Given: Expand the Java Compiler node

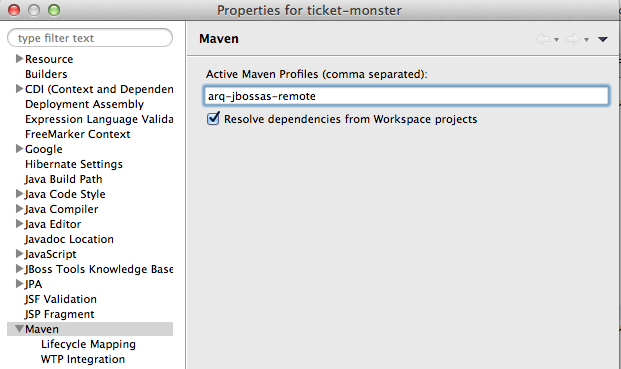Looking at the screenshot, I should pyautogui.click(x=19, y=209).
